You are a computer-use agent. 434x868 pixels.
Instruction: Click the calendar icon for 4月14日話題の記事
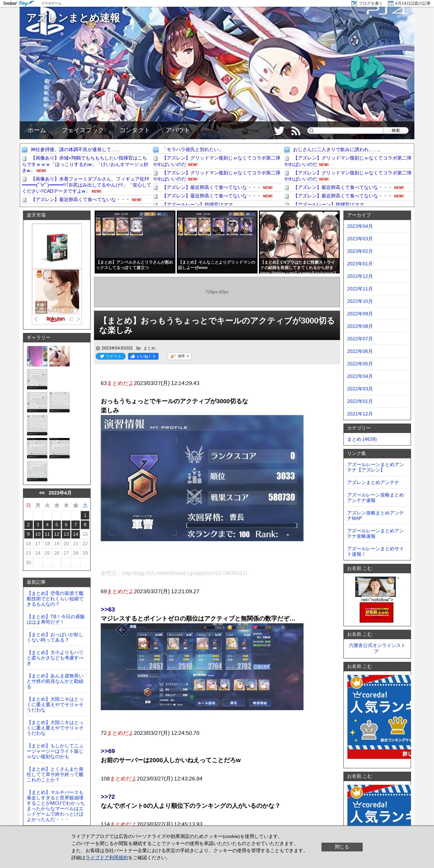point(391,3)
